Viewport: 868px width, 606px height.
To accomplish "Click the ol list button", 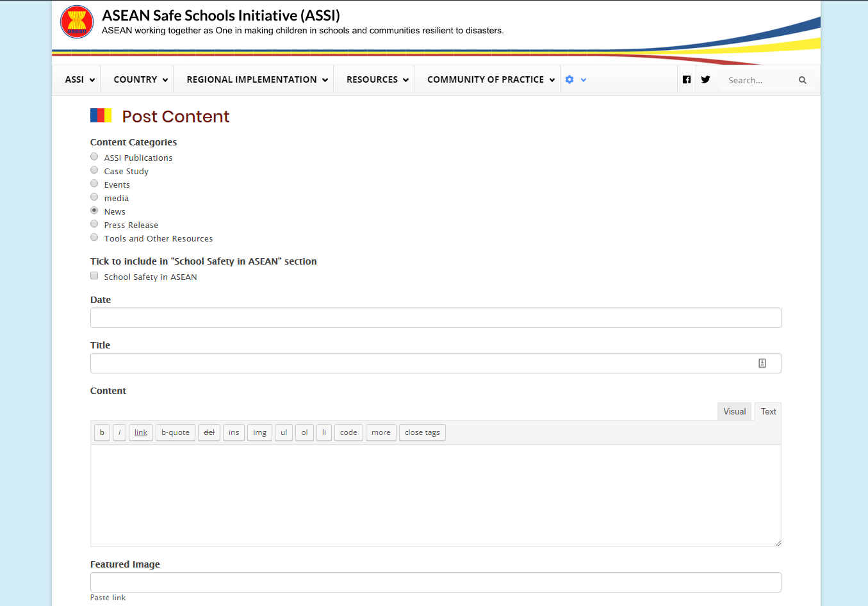I will click(x=304, y=432).
